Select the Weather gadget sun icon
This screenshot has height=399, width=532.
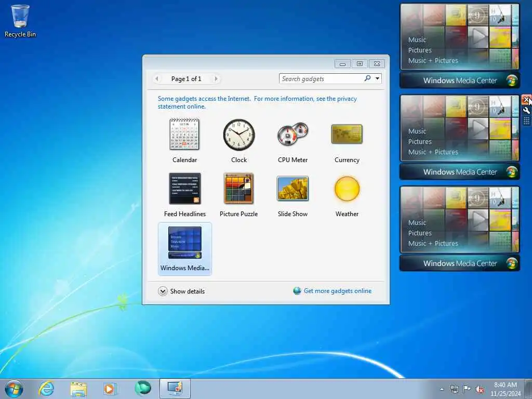point(347,189)
